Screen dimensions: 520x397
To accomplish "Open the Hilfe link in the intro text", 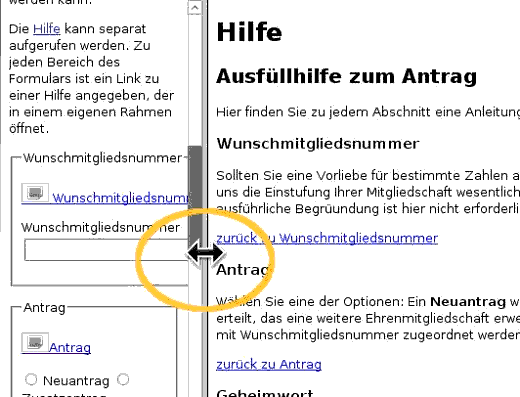I will [x=47, y=29].
